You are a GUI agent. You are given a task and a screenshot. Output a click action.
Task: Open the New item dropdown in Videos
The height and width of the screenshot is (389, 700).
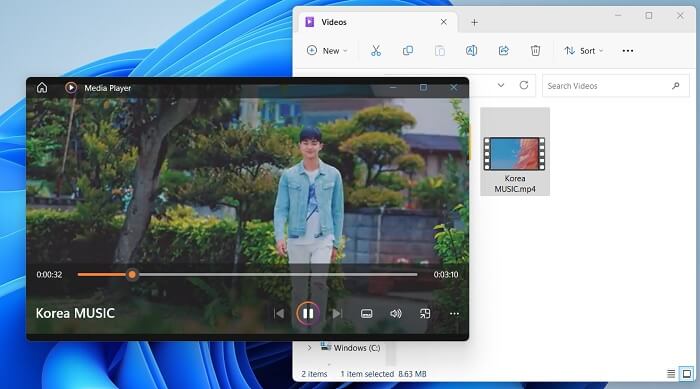click(327, 50)
